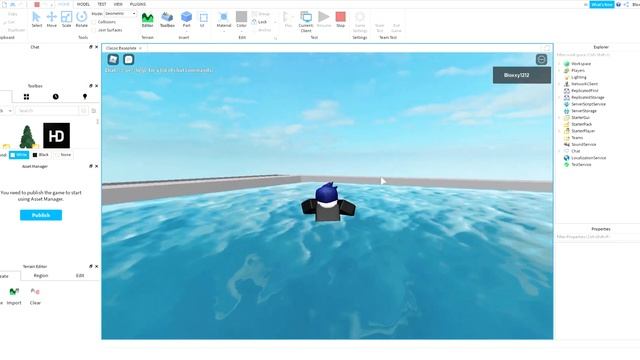Select TestService in Explorer
Image resolution: width=640 pixels, height=360 pixels.
[x=581, y=164]
